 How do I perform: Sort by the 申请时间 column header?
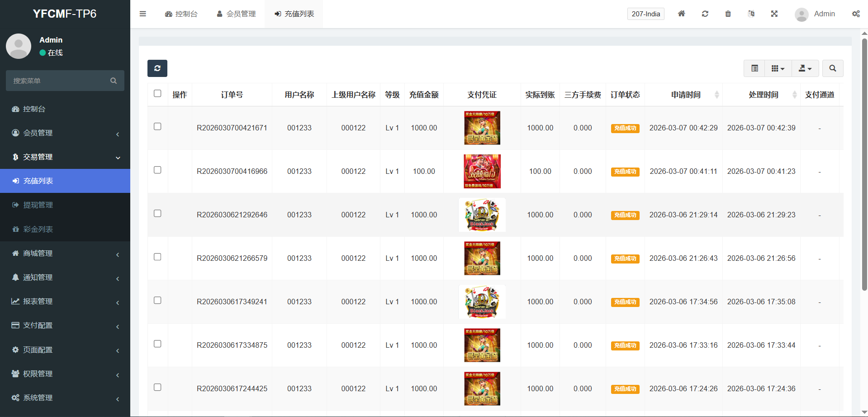pyautogui.click(x=686, y=95)
